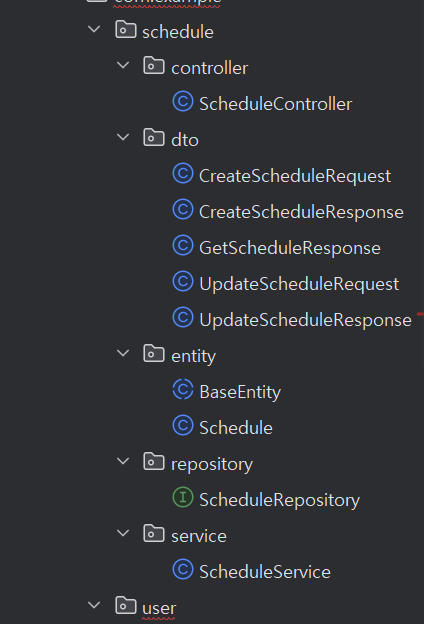The height and width of the screenshot is (624, 424).
Task: Open UpdateScheduleRequest class
Action: point(299,284)
